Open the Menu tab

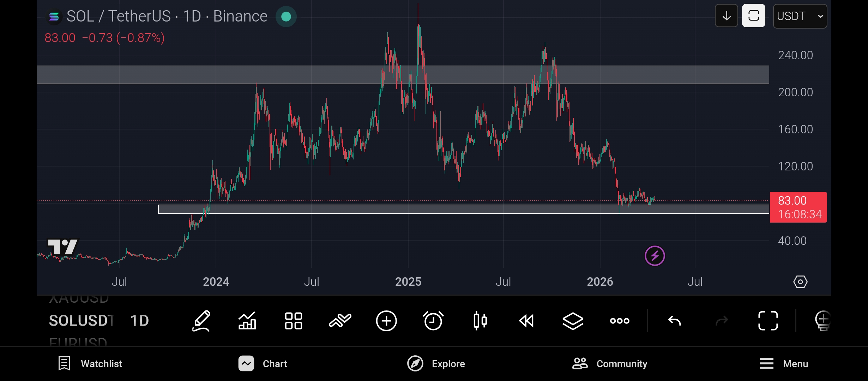784,364
